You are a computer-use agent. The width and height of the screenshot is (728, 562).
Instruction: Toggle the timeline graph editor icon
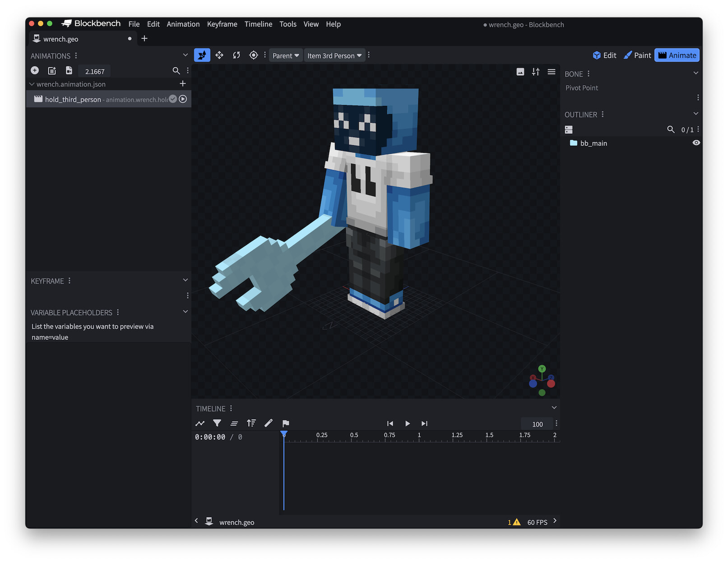point(200,423)
